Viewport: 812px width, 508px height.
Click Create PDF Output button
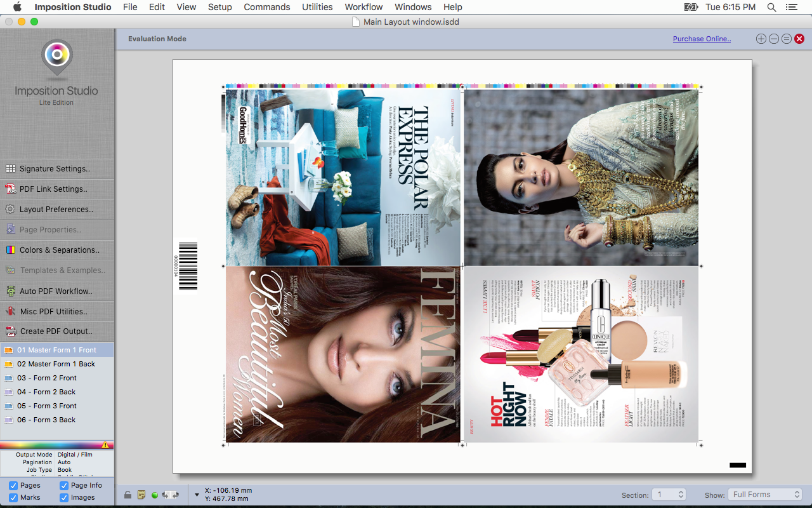coord(57,331)
